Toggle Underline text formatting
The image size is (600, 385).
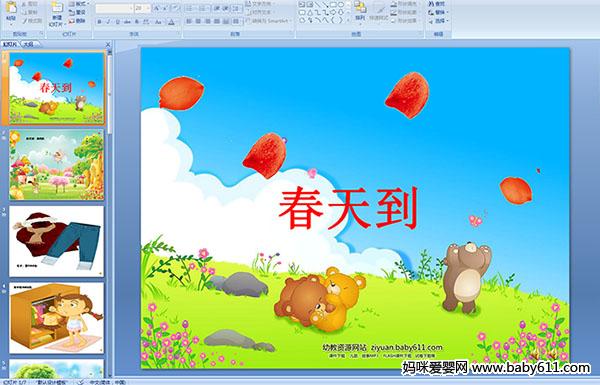pyautogui.click(x=117, y=22)
